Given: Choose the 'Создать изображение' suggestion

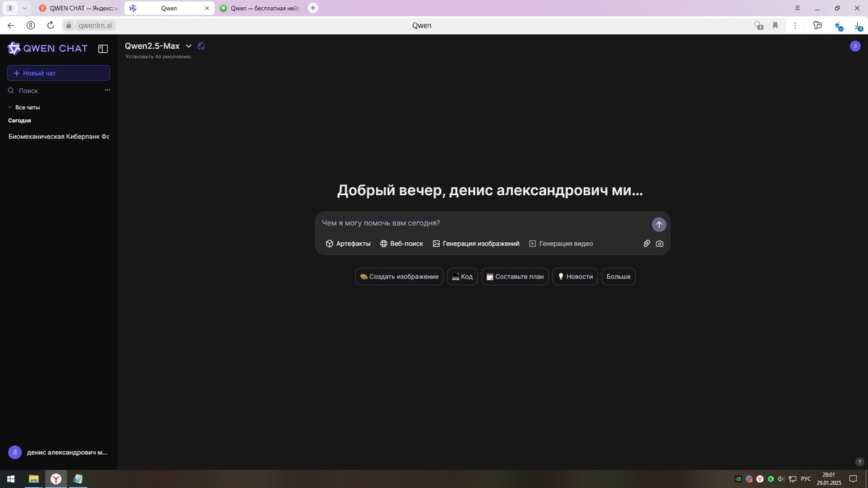Looking at the screenshot, I should point(399,277).
